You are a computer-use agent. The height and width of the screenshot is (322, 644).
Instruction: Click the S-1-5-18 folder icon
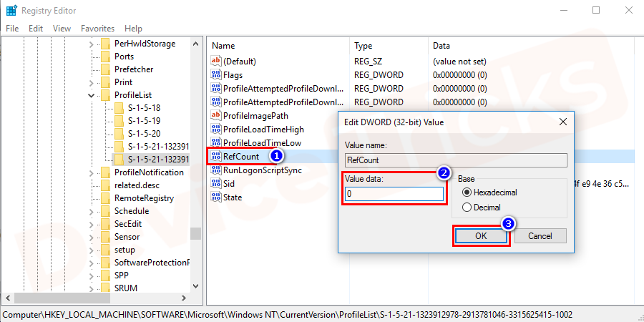[119, 108]
